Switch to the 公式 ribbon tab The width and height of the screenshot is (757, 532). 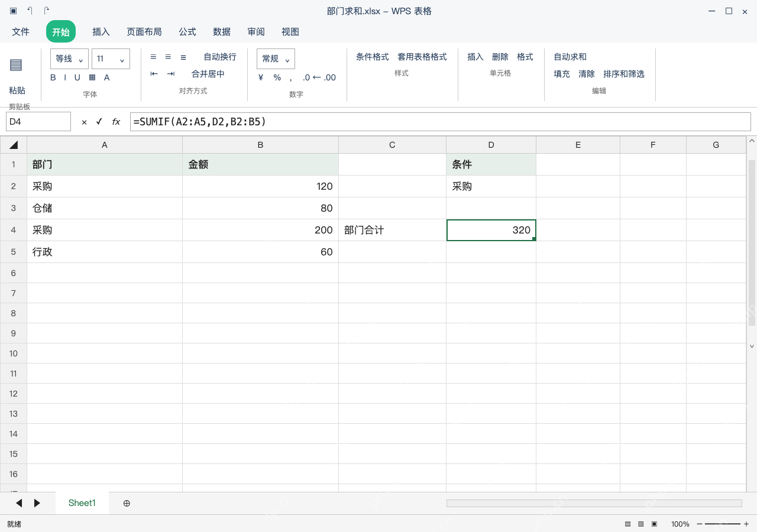point(187,32)
